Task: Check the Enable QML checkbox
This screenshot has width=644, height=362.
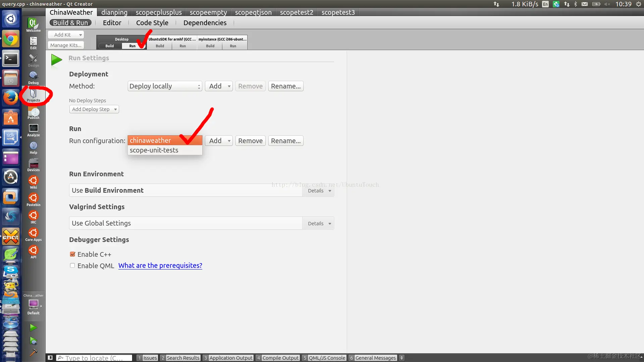Action: point(72,266)
